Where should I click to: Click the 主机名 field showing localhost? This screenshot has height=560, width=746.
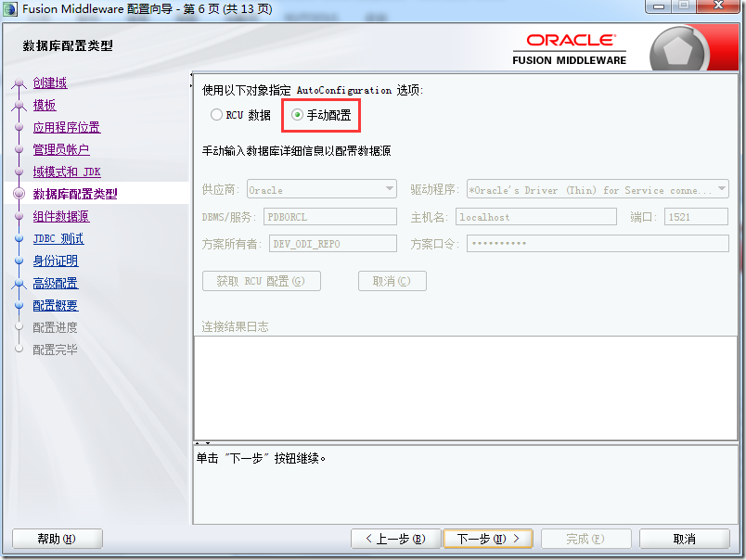pyautogui.click(x=535, y=217)
